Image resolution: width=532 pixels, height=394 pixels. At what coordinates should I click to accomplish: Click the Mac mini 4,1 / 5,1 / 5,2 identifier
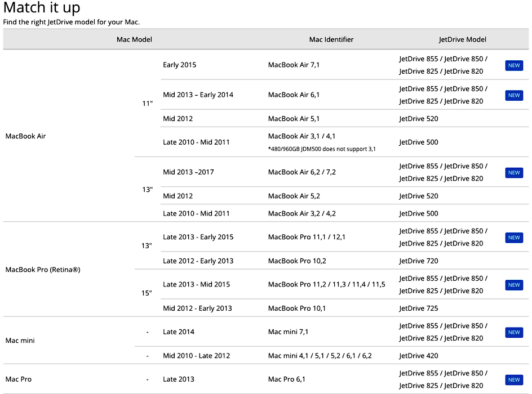320,356
